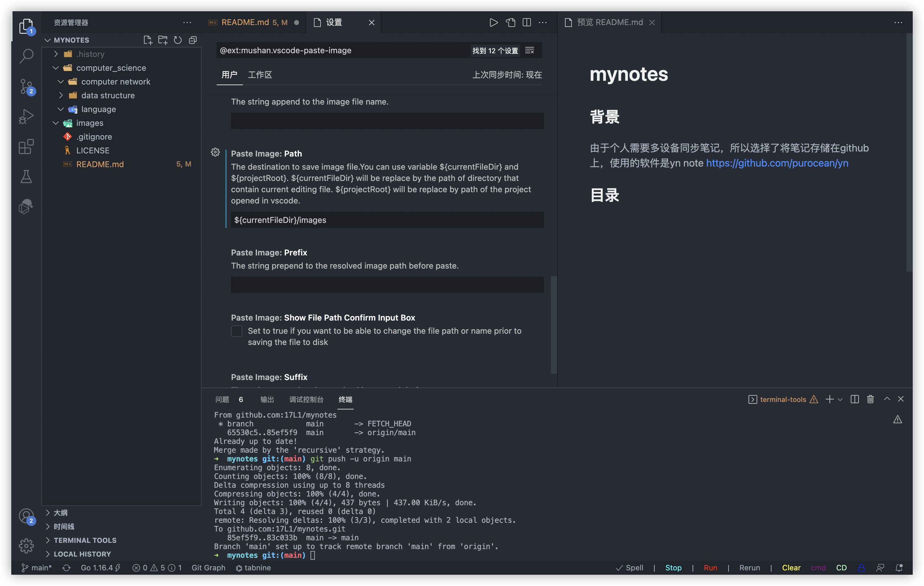Open the Search view in activity bar

26,56
